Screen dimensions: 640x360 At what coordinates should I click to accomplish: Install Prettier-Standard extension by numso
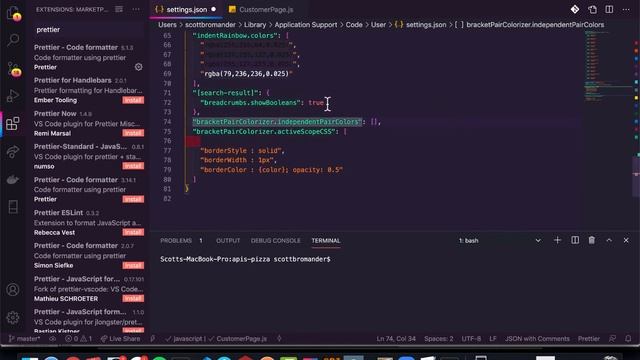pyautogui.click(x=133, y=166)
